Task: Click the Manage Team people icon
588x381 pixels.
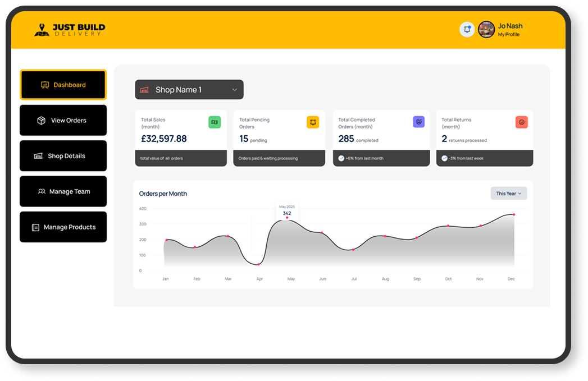Action: pos(40,191)
